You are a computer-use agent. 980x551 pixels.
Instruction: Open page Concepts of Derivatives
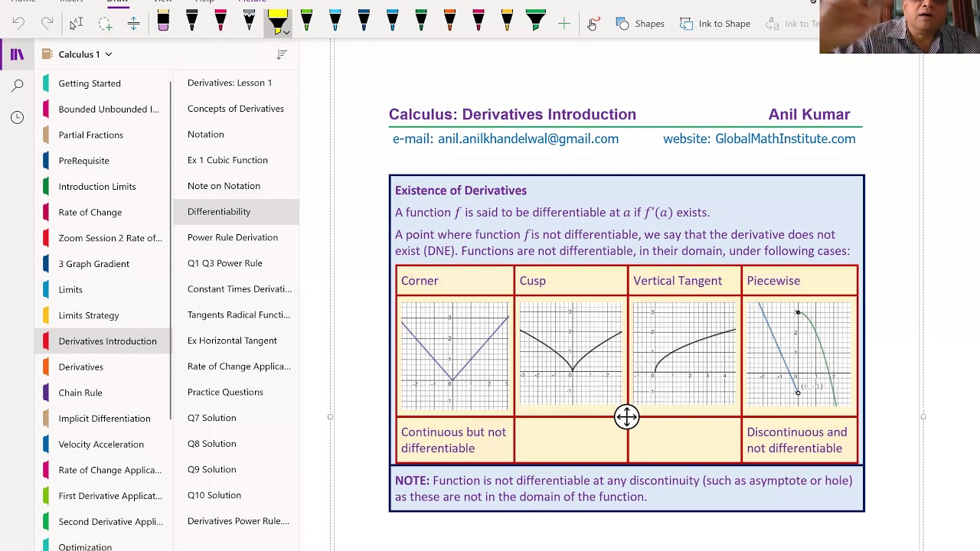pos(235,109)
